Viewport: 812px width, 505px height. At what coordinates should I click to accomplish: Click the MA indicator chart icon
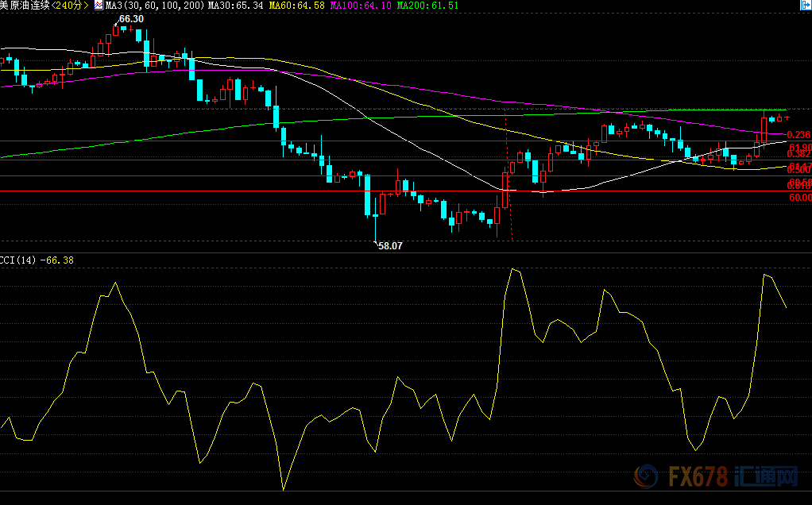coord(99,6)
